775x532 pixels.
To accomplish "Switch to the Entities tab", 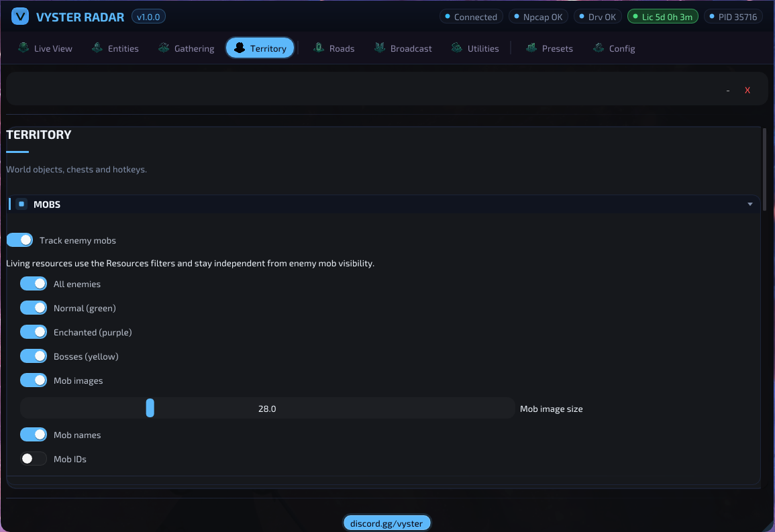I will (115, 48).
